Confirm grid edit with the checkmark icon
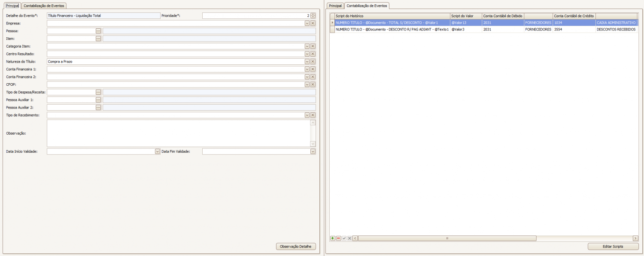The height and width of the screenshot is (256, 644). pyautogui.click(x=344, y=238)
